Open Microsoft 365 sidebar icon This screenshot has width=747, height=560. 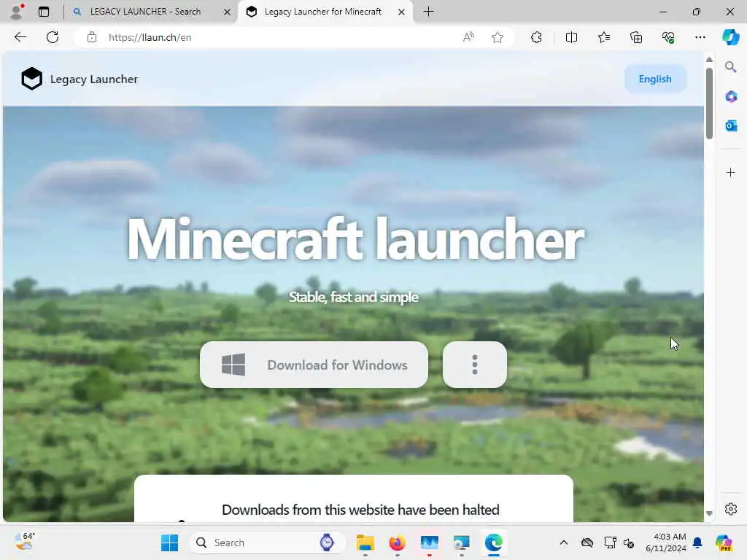click(731, 97)
